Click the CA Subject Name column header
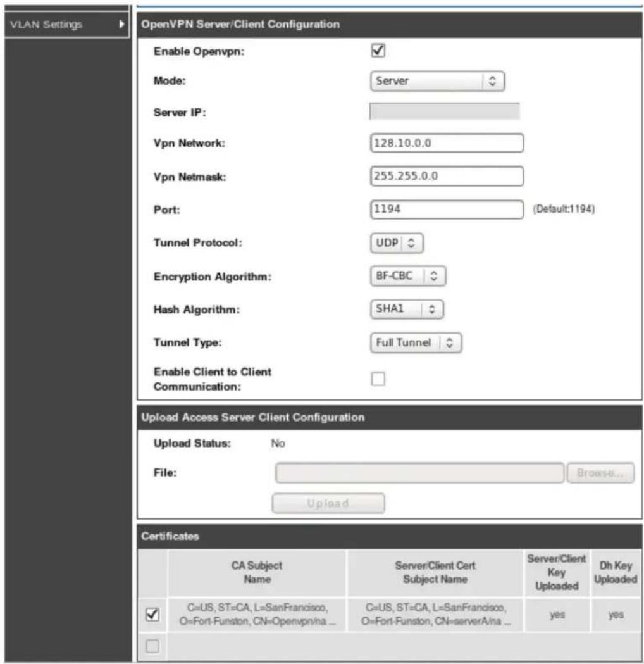 pos(257,572)
